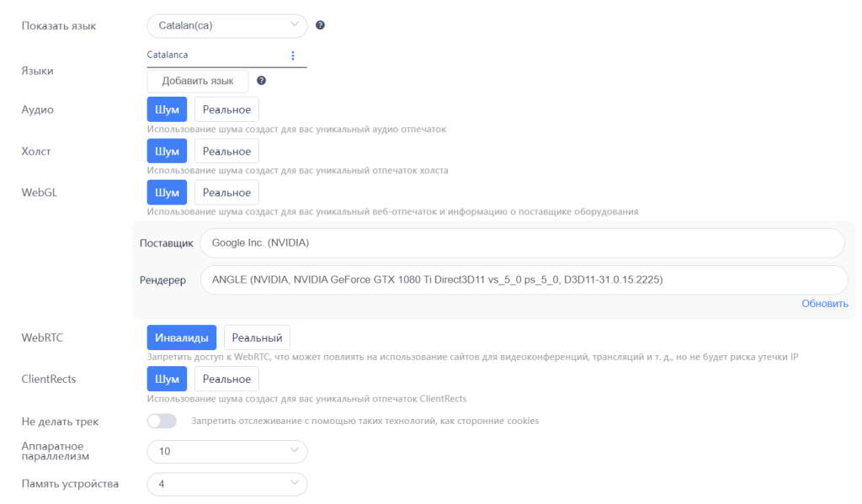Choose Реальное for Холст fingerprint

(x=226, y=151)
